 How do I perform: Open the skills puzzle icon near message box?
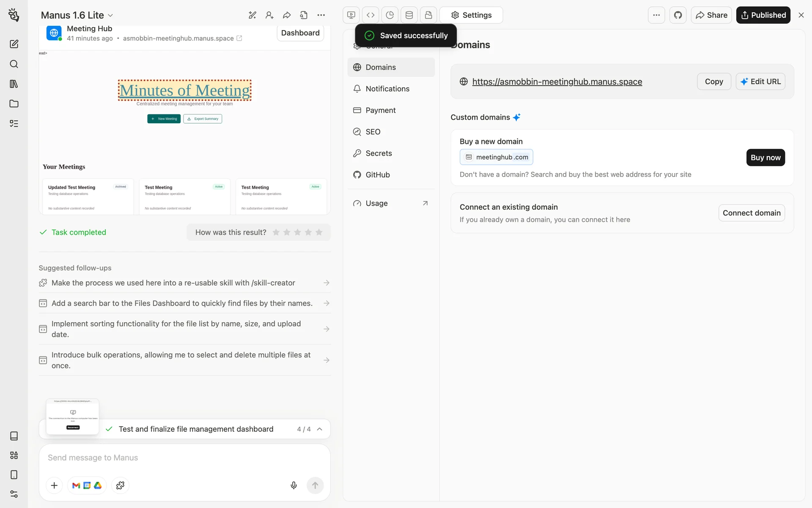tap(120, 485)
